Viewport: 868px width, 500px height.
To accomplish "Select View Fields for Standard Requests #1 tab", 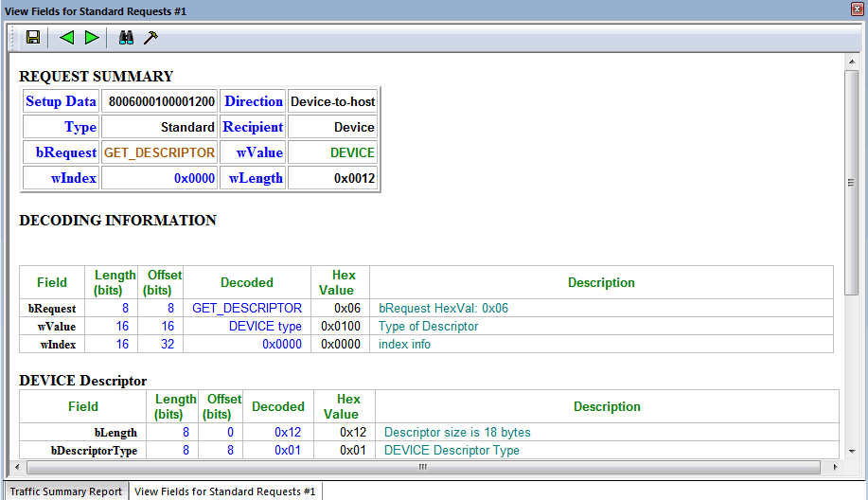I will [x=224, y=491].
